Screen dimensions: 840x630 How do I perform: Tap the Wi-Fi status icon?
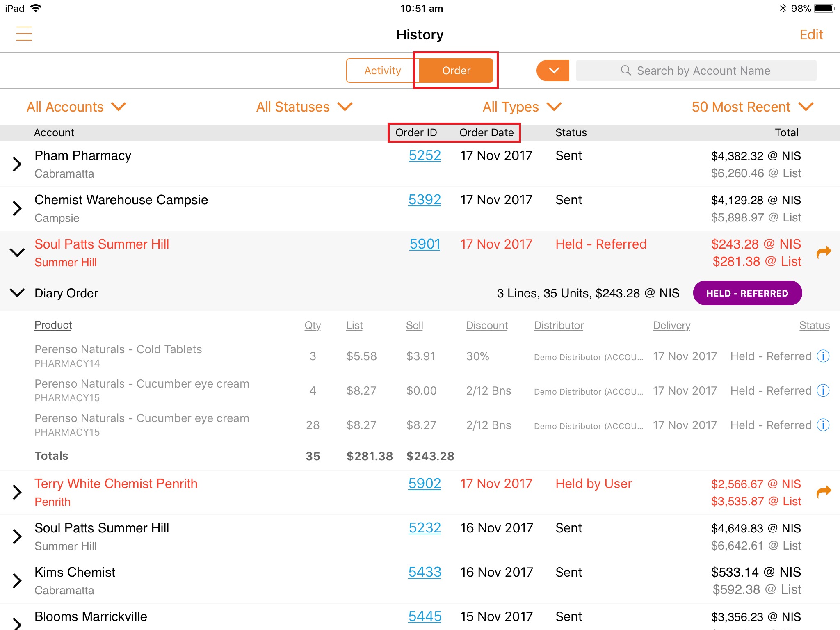(x=36, y=8)
